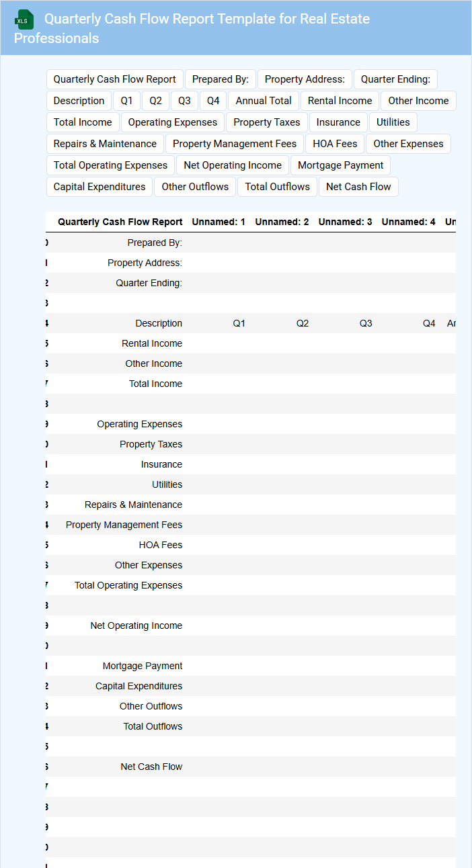472x868 pixels.
Task: Select the Utilities tag
Action: [393, 122]
